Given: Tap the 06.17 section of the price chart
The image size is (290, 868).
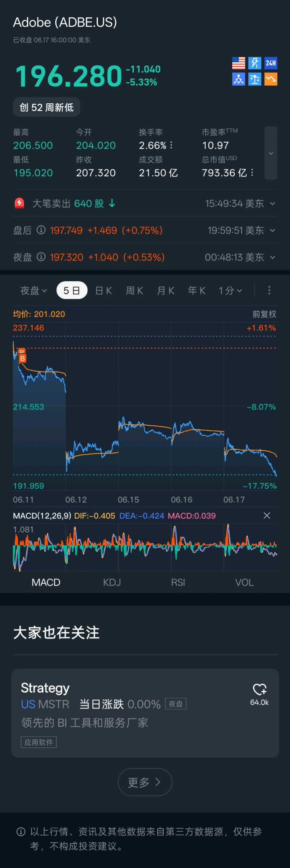Looking at the screenshot, I should pyautogui.click(x=250, y=406).
